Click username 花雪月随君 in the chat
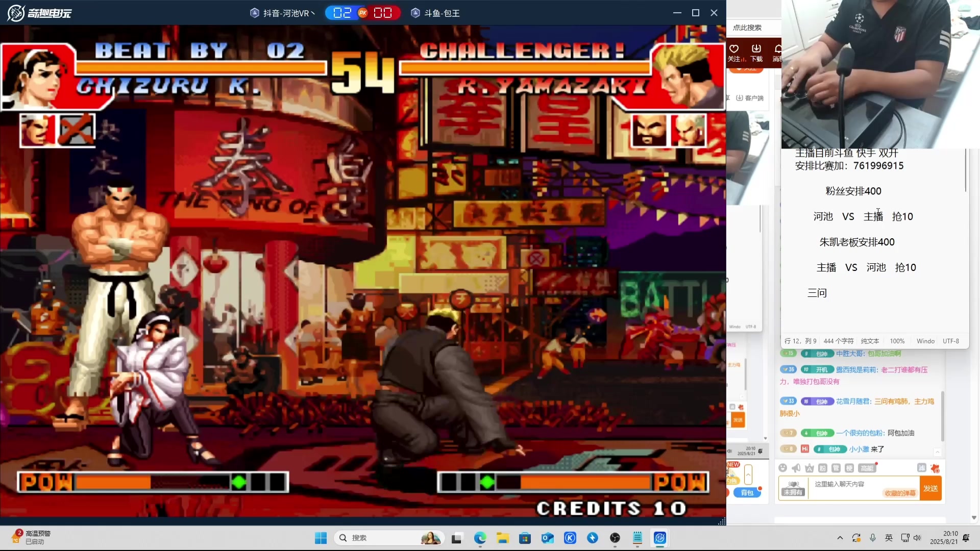This screenshot has width=980, height=551. coord(854,401)
